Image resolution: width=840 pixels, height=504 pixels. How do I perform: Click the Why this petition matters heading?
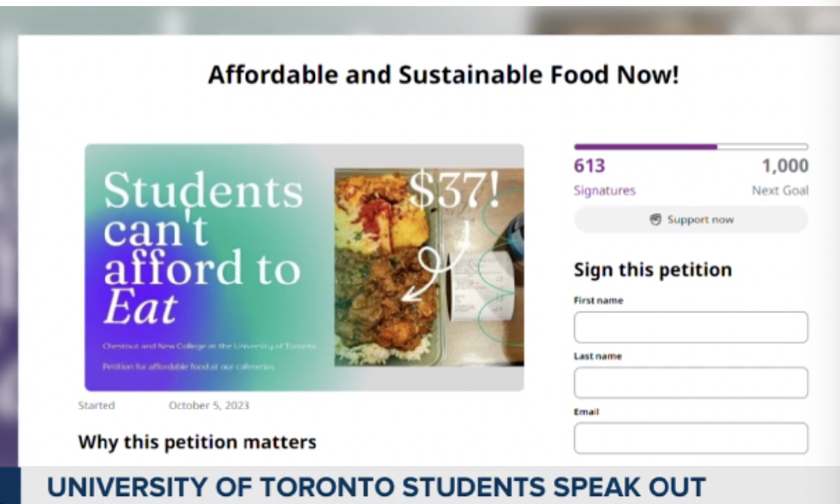[x=197, y=442]
